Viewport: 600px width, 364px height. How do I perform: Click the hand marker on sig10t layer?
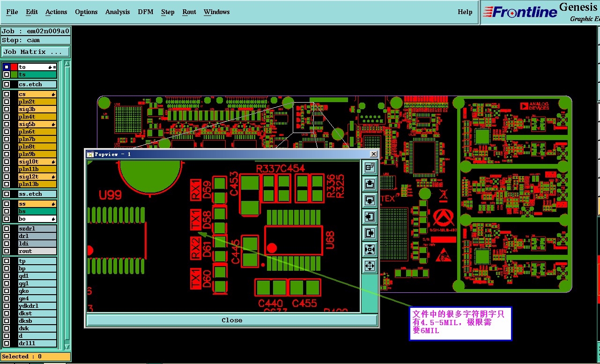click(53, 162)
